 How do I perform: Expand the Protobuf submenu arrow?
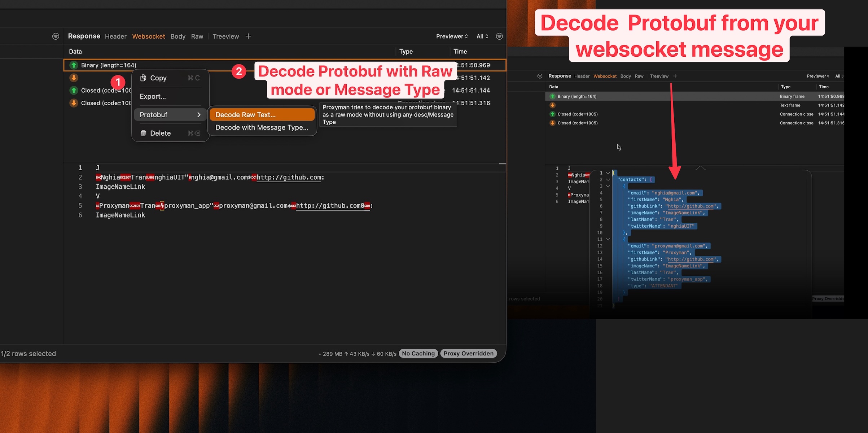tap(199, 115)
